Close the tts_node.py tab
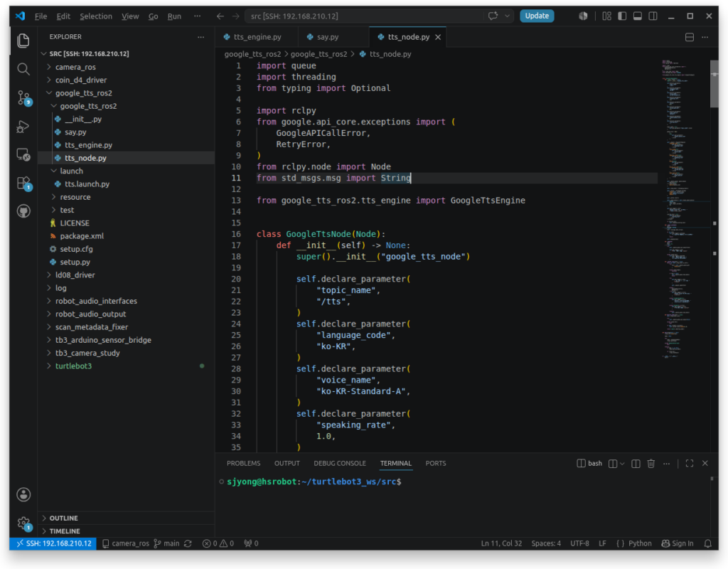This screenshot has width=728, height=569. click(x=438, y=37)
